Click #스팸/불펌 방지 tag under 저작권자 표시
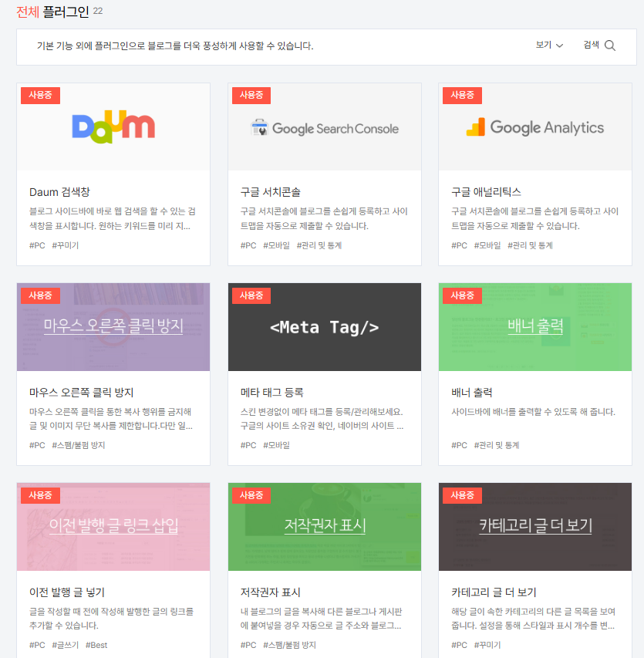The width and height of the screenshot is (644, 658). click(289, 645)
